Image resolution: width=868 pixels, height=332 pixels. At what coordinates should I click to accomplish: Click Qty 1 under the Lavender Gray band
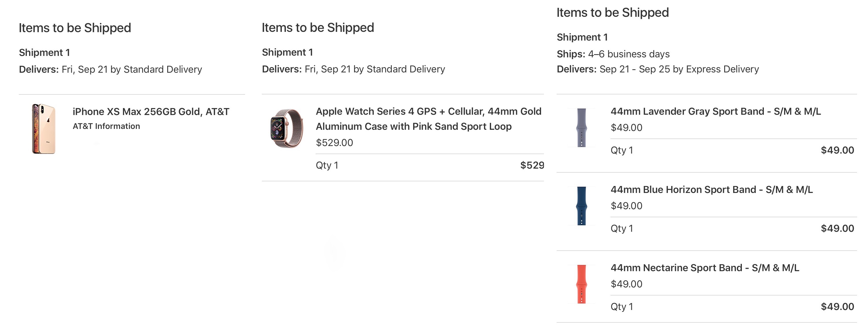622,150
